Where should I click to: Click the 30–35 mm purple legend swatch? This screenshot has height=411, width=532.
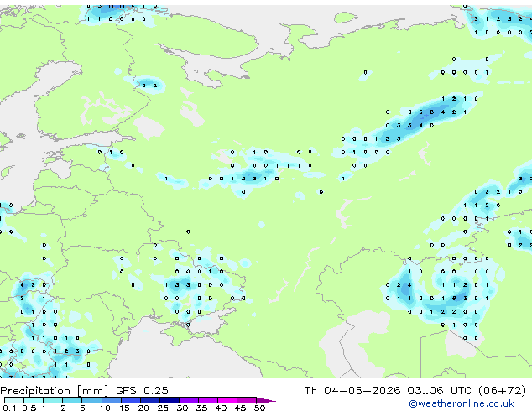[x=189, y=400]
